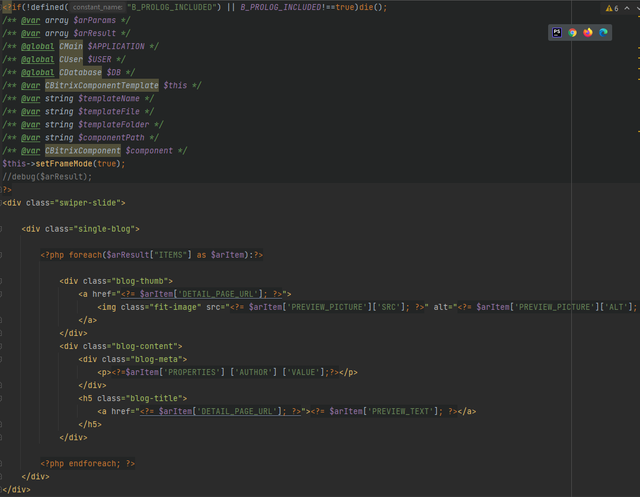The image size is (640, 497).
Task: Click the yellow warning triangle inspection icon
Action: (609, 8)
